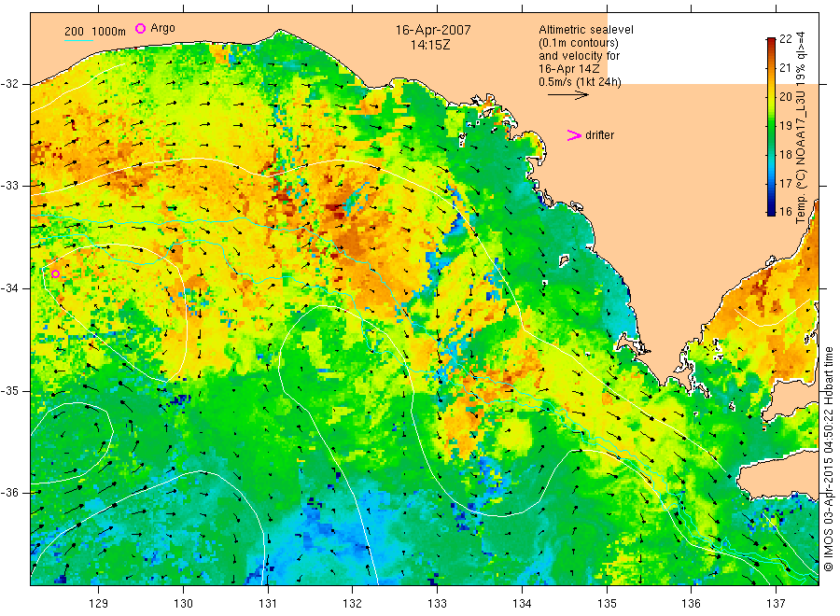This screenshot has height=616, width=840.
Task: Click longitude axis label 129
Action: [x=99, y=604]
